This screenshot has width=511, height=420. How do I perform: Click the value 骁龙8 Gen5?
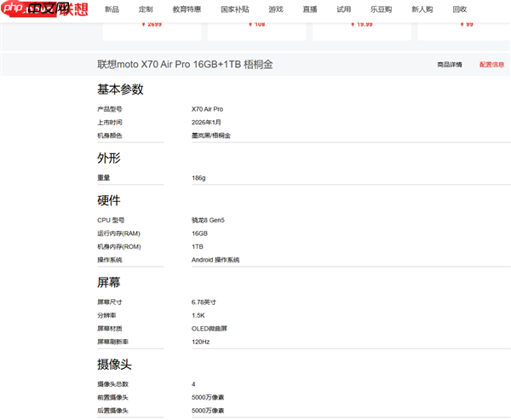click(208, 221)
